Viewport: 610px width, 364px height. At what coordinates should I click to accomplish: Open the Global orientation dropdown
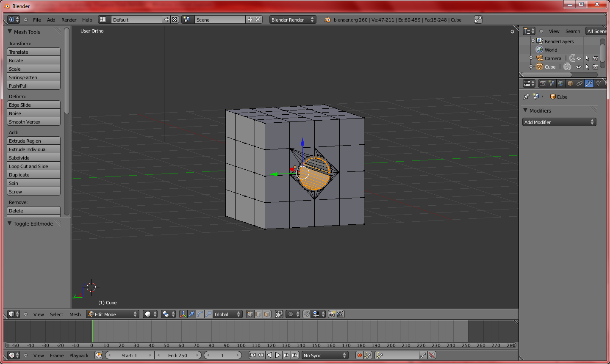click(227, 314)
